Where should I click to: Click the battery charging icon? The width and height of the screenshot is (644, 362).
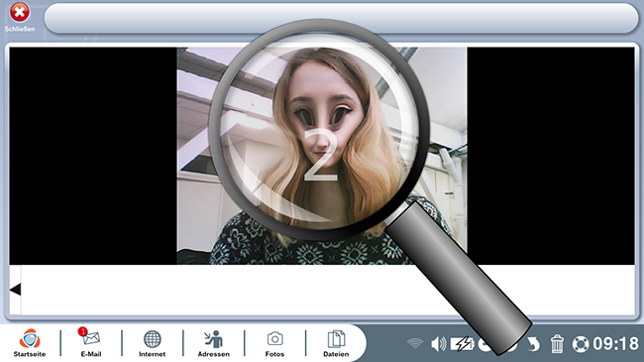point(462,344)
